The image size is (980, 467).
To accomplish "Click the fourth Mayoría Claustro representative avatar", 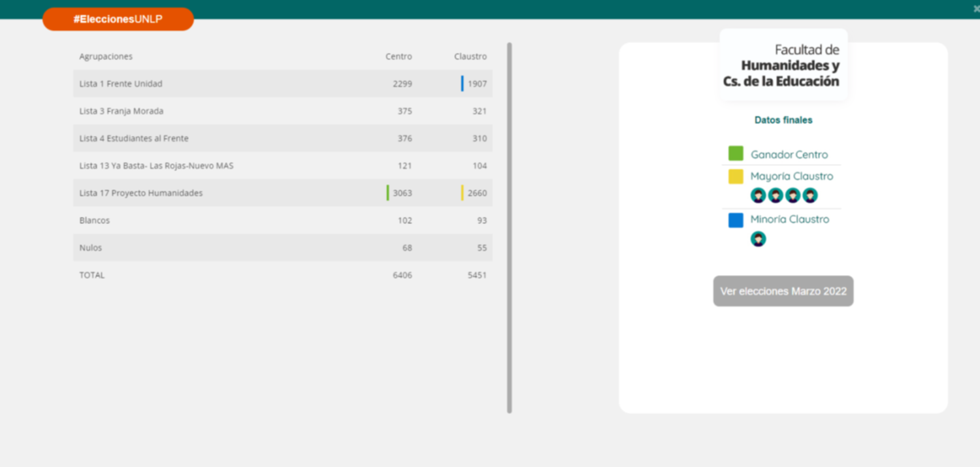I will tap(810, 195).
